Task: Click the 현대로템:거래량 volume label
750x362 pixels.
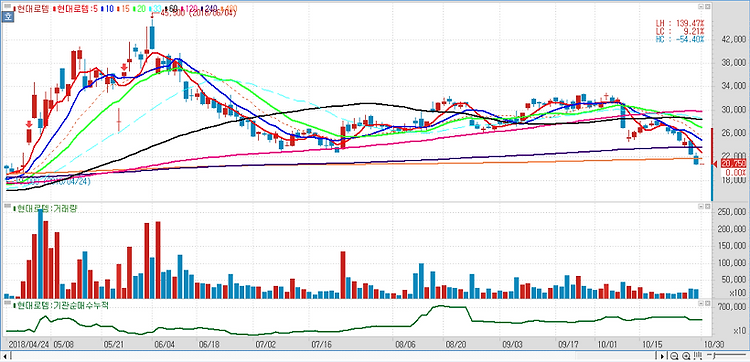Action: [x=46, y=209]
